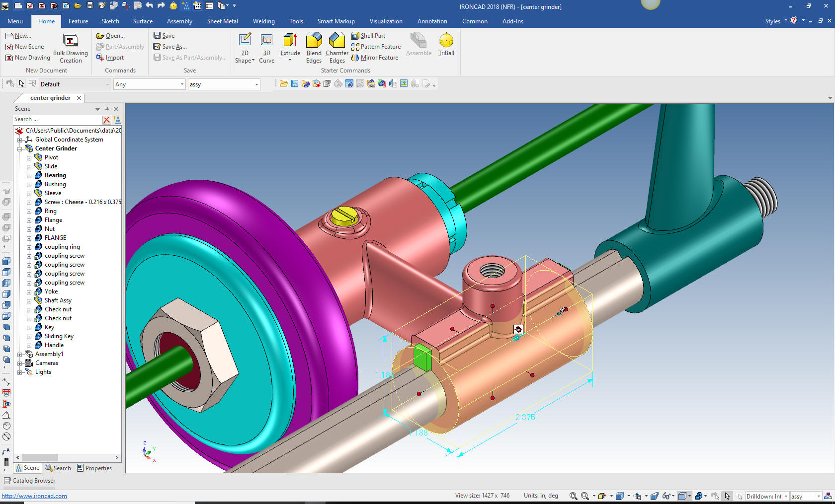Screen dimensions: 835x504
Task: Switch to the Assembly ribbon tab
Action: point(179,21)
